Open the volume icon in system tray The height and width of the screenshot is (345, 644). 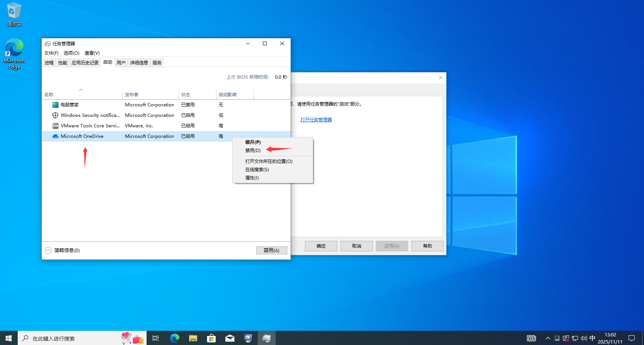coord(584,338)
